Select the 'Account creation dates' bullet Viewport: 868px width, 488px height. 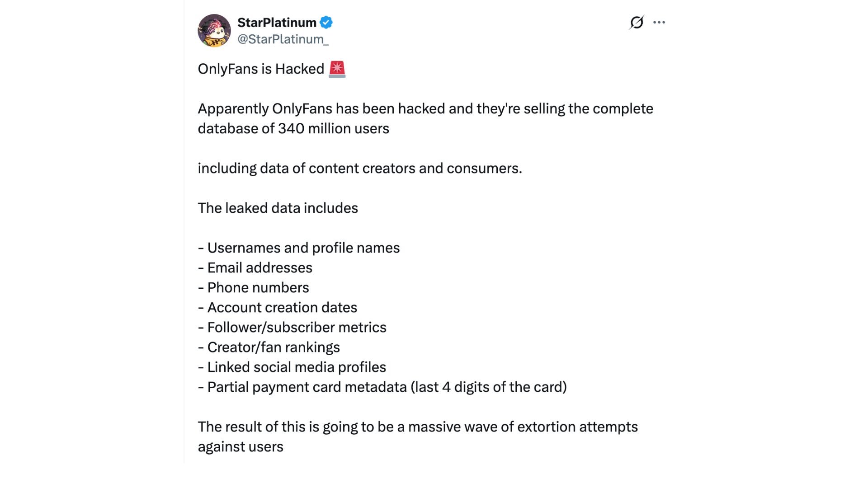pos(278,308)
